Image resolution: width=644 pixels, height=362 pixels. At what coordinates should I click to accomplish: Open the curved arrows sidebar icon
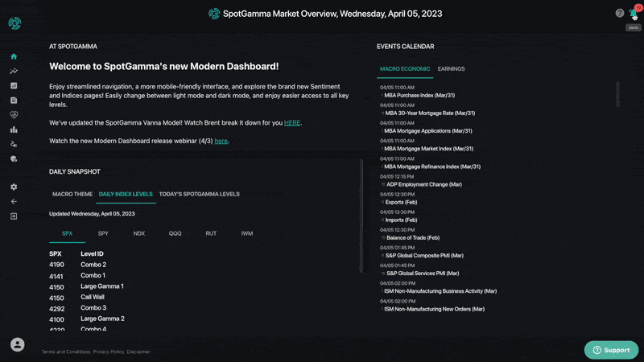[x=14, y=144]
